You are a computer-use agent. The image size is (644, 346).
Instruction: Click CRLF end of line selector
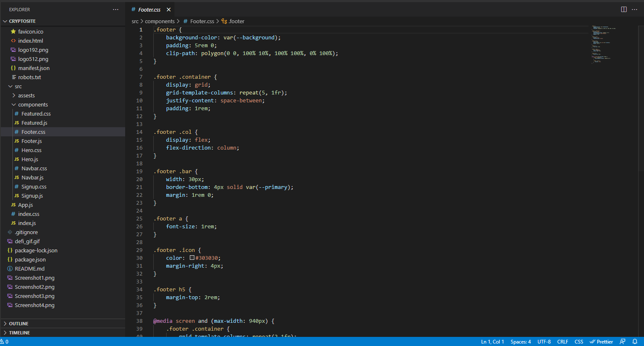(x=563, y=342)
